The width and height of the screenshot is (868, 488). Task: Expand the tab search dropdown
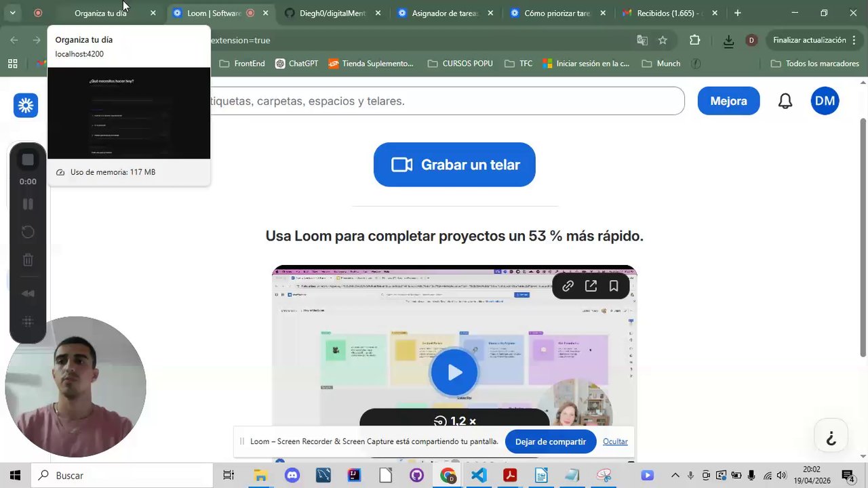click(12, 13)
